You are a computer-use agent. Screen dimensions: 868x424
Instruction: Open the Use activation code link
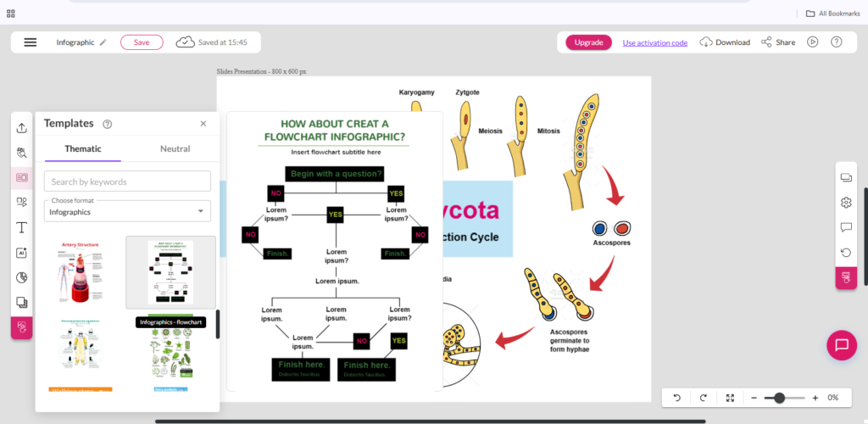(655, 42)
